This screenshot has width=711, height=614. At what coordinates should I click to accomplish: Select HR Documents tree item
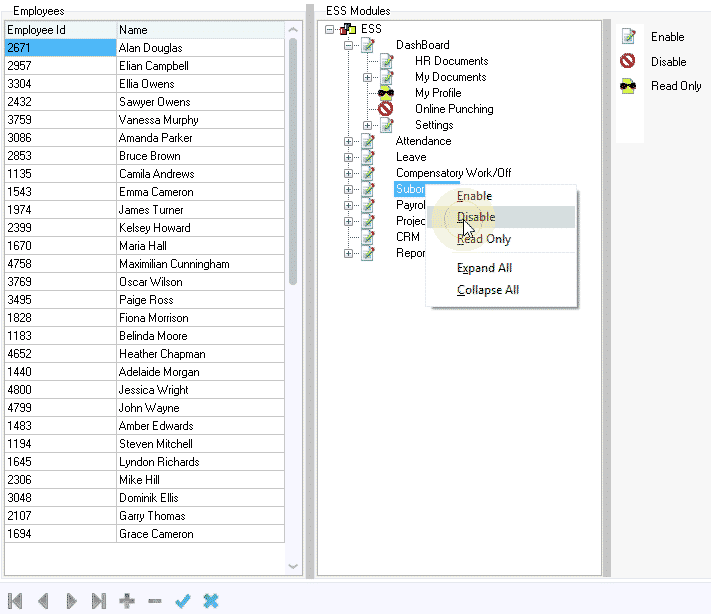452,61
